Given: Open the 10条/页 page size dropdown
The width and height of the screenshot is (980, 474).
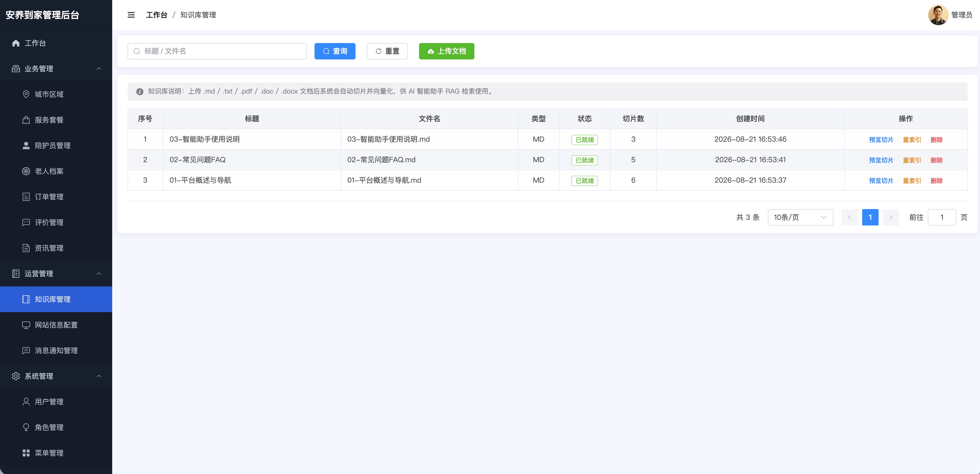Looking at the screenshot, I should pos(800,217).
